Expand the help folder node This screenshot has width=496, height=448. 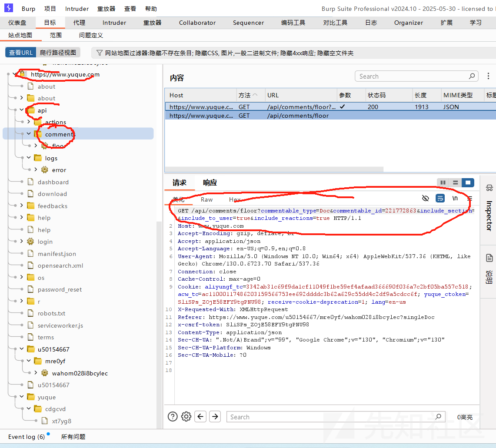tap(21, 217)
